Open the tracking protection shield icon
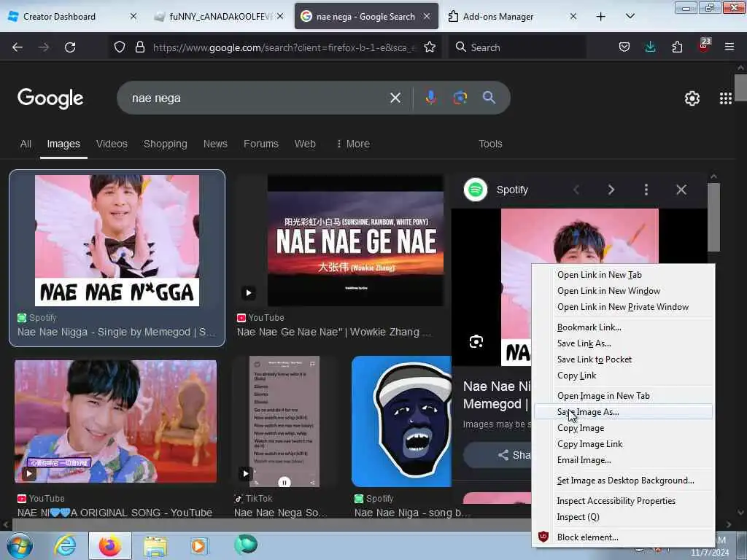 pyautogui.click(x=120, y=47)
